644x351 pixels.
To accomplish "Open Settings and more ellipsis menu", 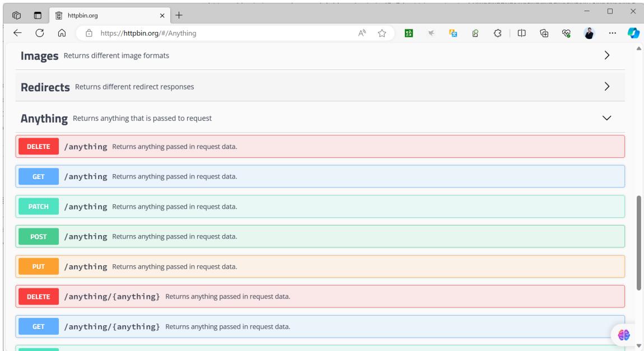I will point(613,33).
